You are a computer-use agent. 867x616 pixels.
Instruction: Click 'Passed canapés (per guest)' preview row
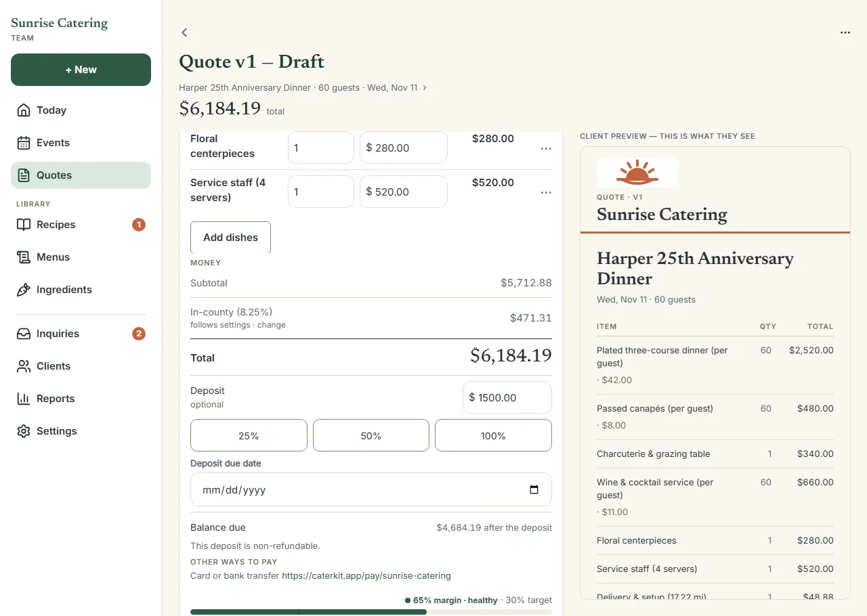point(715,417)
